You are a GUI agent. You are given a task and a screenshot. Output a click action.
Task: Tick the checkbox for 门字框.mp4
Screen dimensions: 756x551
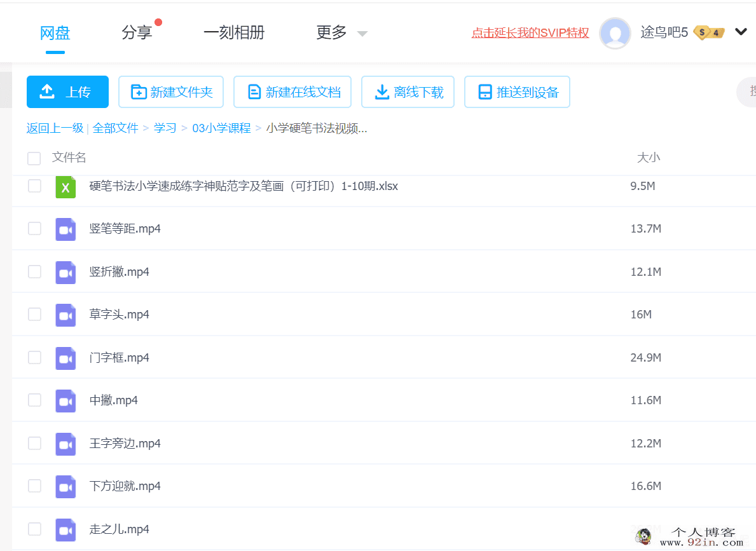(35, 358)
